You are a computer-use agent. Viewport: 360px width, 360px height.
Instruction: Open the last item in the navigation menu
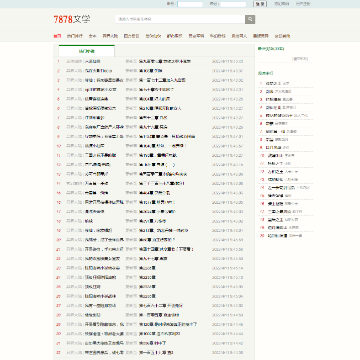pyautogui.click(x=282, y=36)
